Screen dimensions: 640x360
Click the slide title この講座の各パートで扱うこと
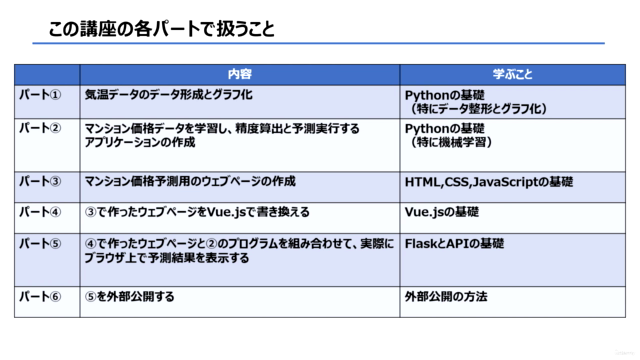click(x=162, y=29)
